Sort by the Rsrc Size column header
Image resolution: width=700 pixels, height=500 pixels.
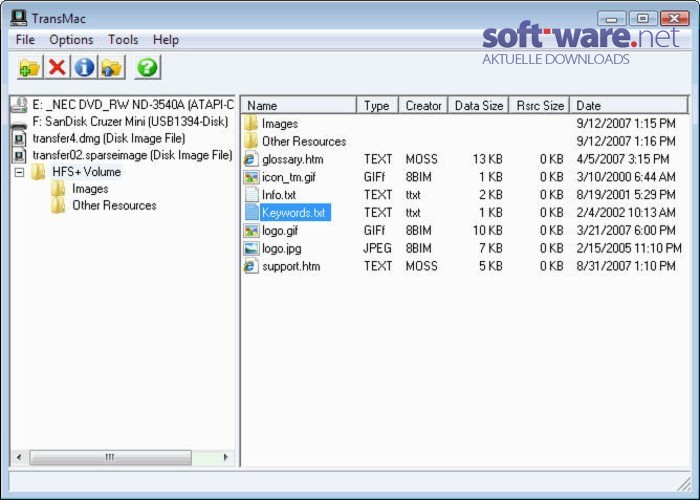[x=540, y=105]
